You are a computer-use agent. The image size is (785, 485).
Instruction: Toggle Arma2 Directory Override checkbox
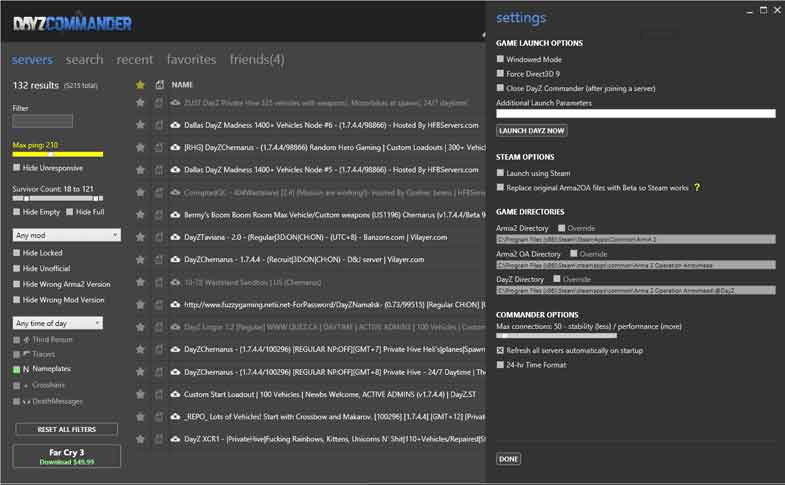point(562,228)
